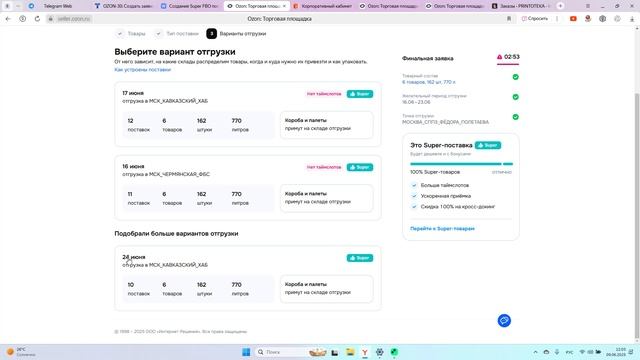Viewport: 640px width, 360px height.
Task: Open browser downloads arrow icon
Action: 632,19
